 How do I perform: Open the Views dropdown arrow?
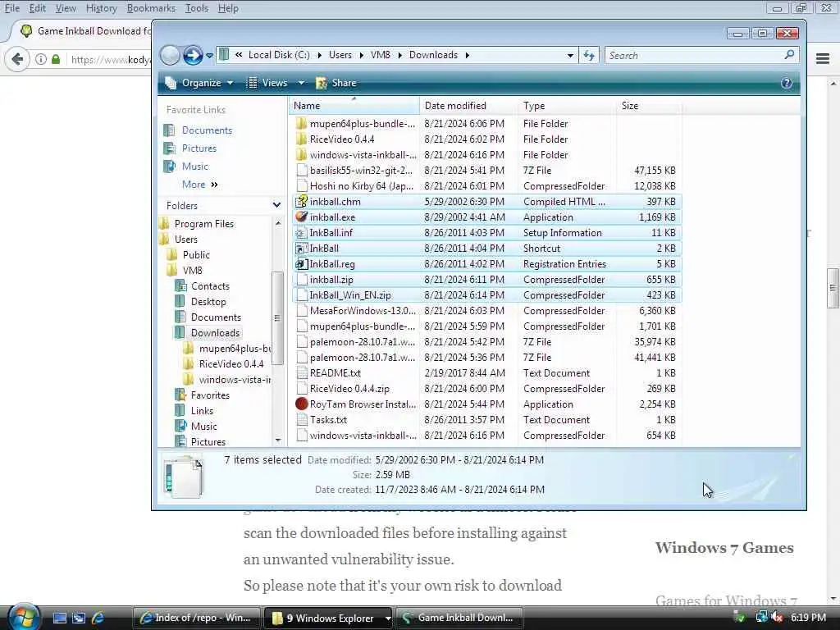301,83
